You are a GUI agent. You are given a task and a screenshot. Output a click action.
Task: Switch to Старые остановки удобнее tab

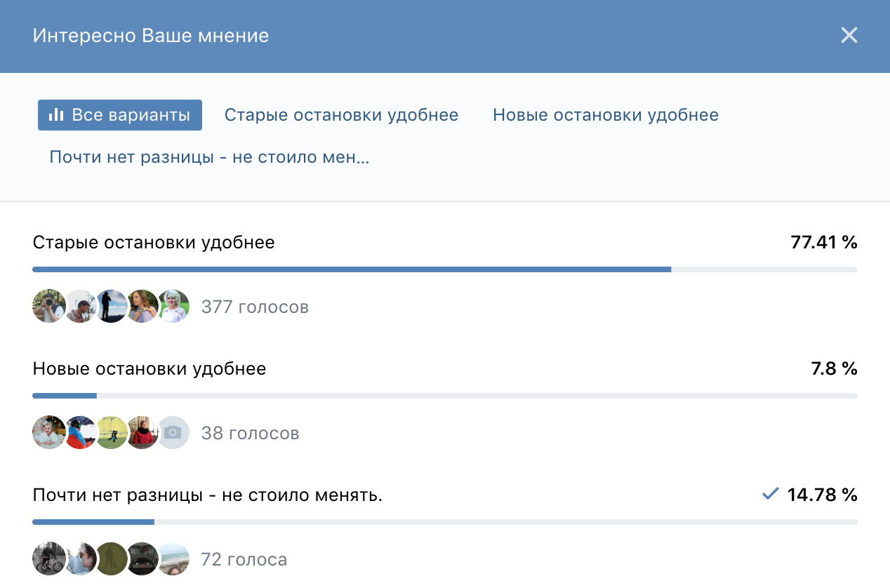point(341,115)
